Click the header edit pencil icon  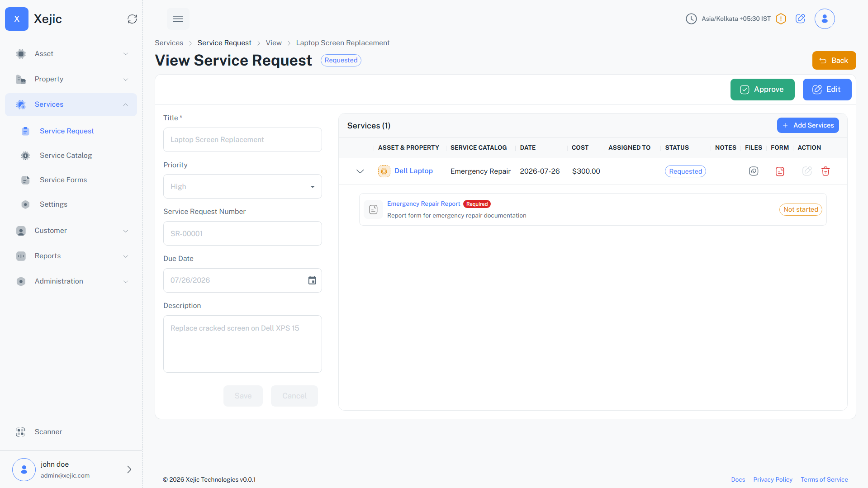pos(800,19)
